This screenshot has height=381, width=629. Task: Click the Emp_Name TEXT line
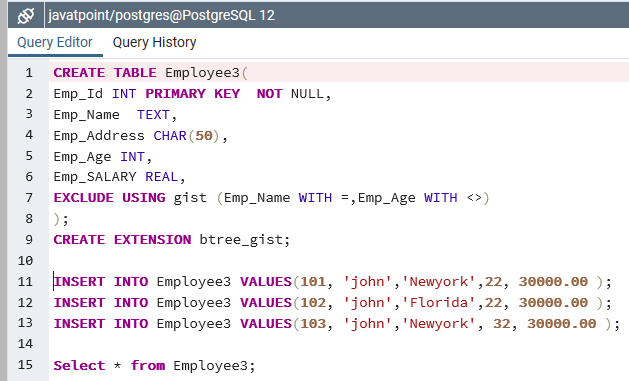point(115,115)
